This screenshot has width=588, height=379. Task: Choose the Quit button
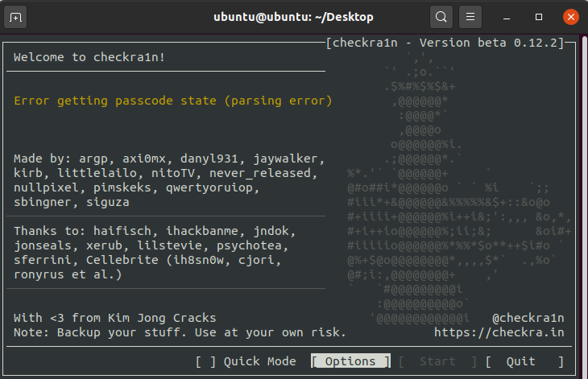point(524,361)
